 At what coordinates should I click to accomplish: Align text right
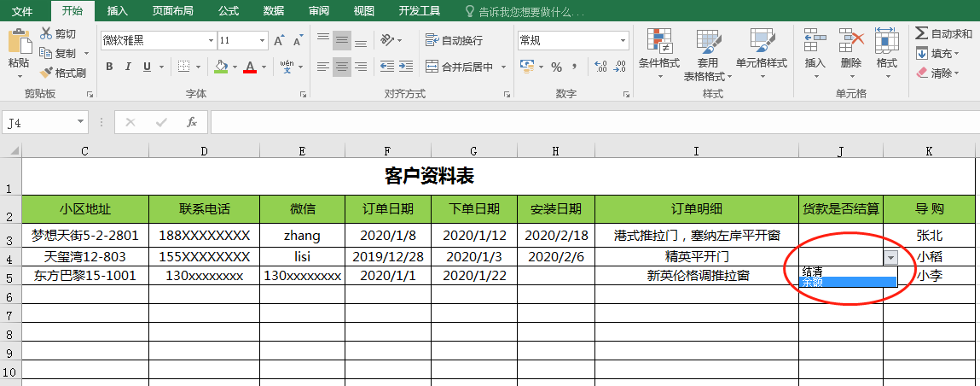[x=361, y=67]
